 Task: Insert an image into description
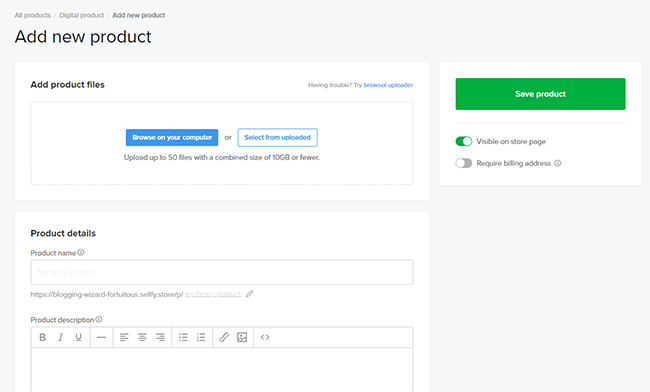(242, 337)
